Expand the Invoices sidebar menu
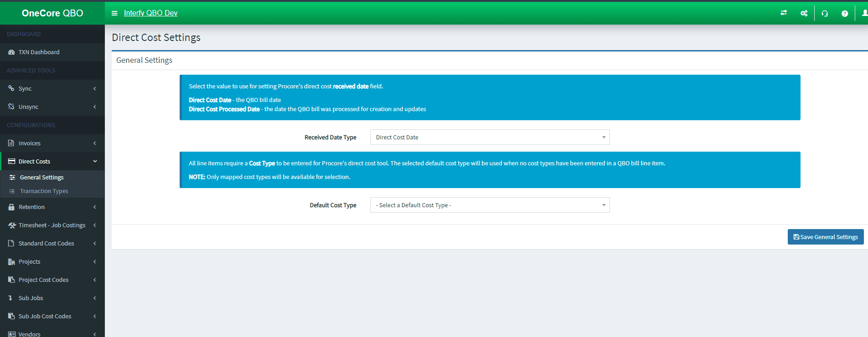 [52, 143]
